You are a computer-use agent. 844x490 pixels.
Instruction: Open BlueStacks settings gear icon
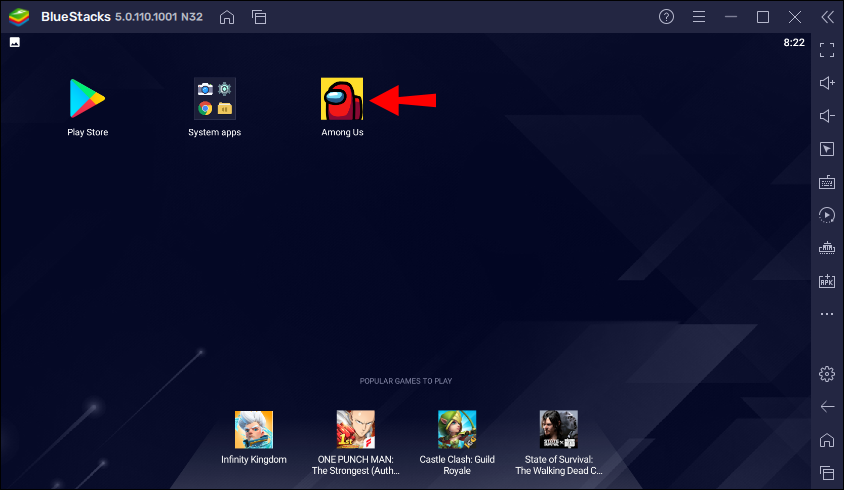(x=827, y=374)
